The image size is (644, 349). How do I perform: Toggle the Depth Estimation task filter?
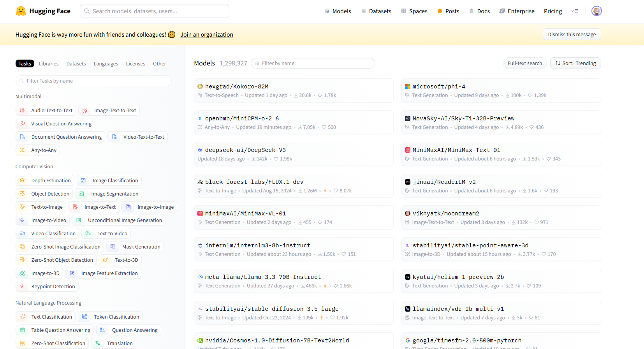[45, 181]
